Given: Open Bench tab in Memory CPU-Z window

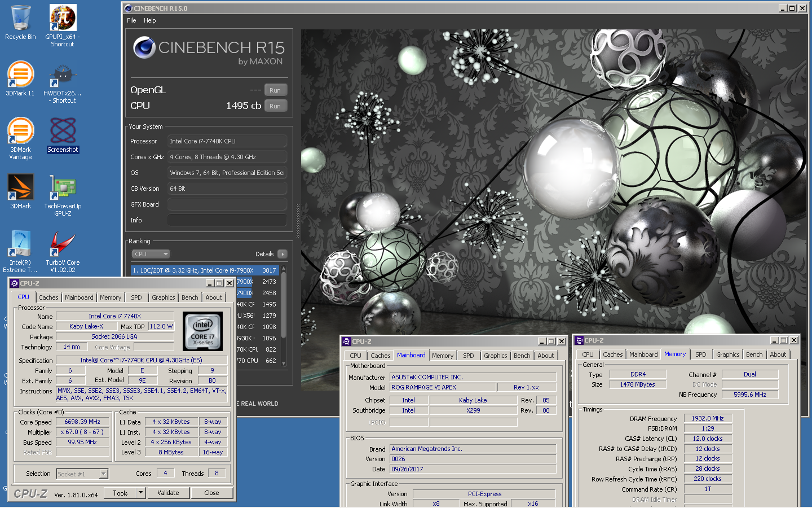Looking at the screenshot, I should coord(754,354).
